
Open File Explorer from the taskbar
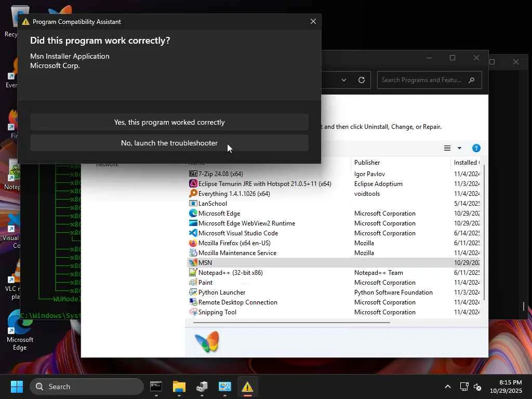click(179, 387)
